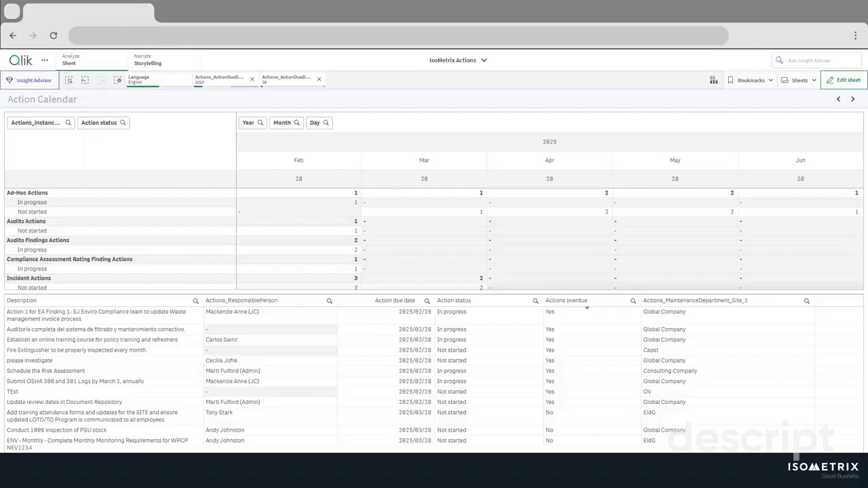The height and width of the screenshot is (488, 868).
Task: Step back in selections
Action: [85, 80]
